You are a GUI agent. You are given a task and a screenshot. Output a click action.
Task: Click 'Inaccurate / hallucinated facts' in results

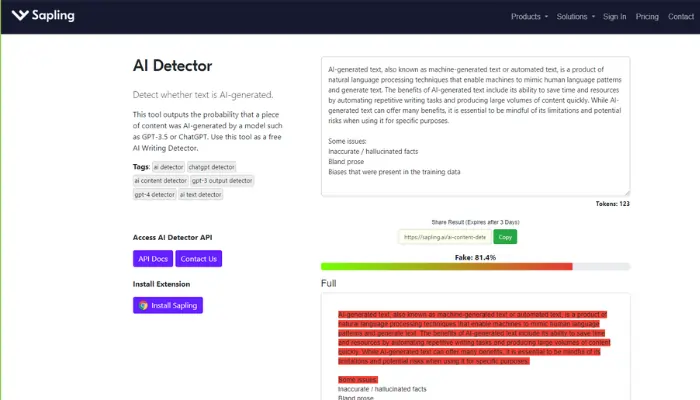pos(382,389)
